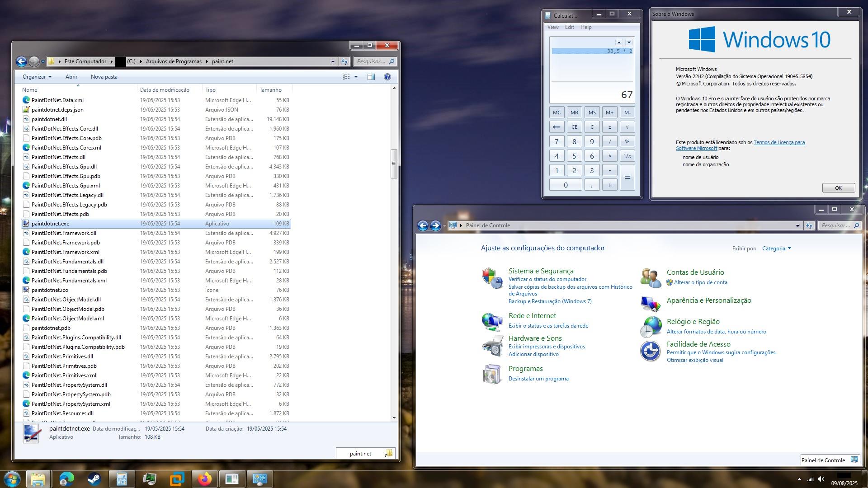868x488 pixels.
Task: Expand the Painel de Controle address history dropdown
Action: 797,225
